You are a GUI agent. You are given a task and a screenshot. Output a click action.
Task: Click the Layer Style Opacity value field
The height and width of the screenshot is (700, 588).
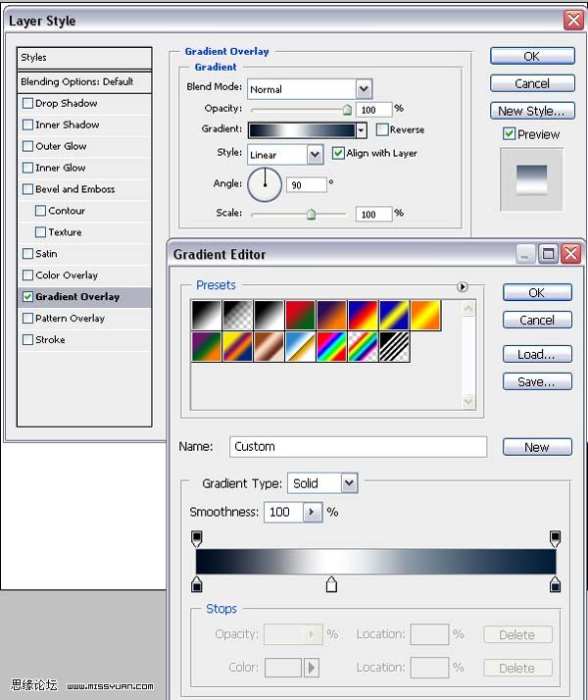pos(373,110)
